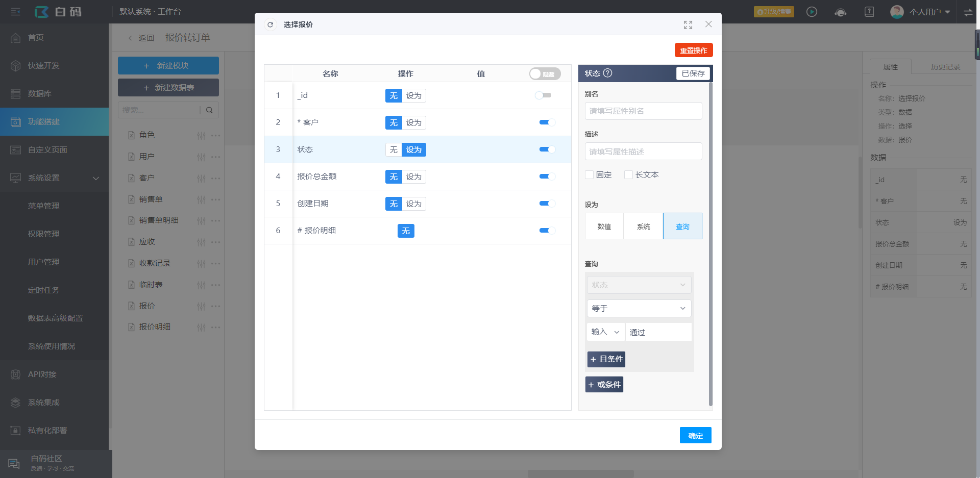Click the 已保存 button
Viewport: 980px width, 478px height.
[693, 73]
